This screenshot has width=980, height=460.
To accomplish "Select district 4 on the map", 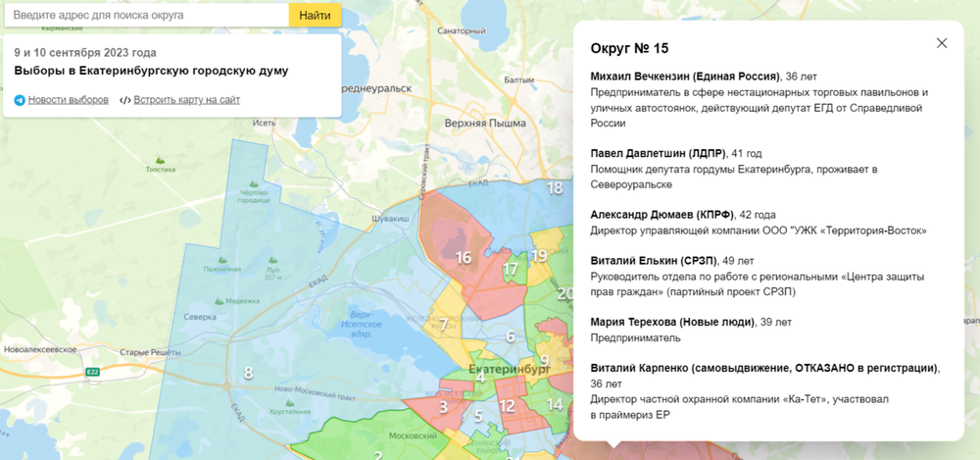I will (480, 378).
